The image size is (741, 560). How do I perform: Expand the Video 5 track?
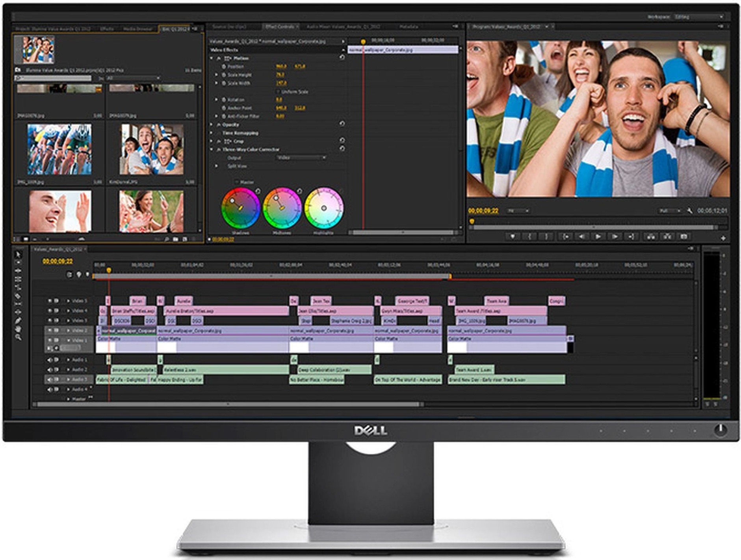(68, 301)
